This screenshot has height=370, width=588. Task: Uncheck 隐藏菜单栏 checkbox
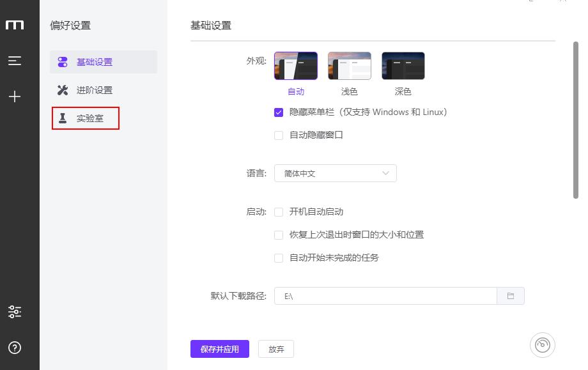tap(279, 112)
